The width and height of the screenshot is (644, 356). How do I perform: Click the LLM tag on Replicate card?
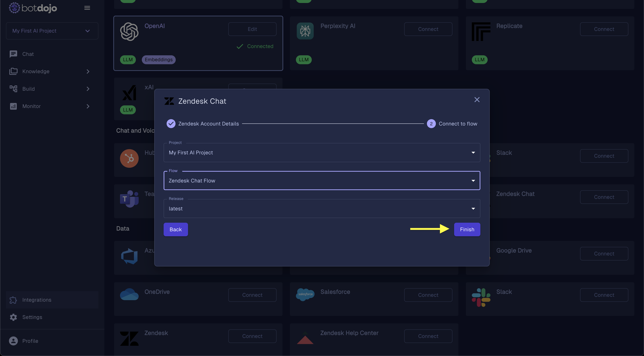pos(479,59)
